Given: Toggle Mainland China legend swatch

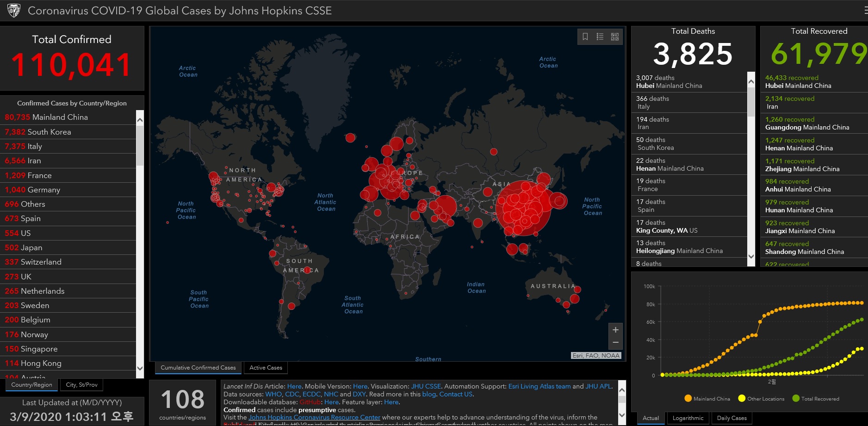Looking at the screenshot, I should click(688, 398).
